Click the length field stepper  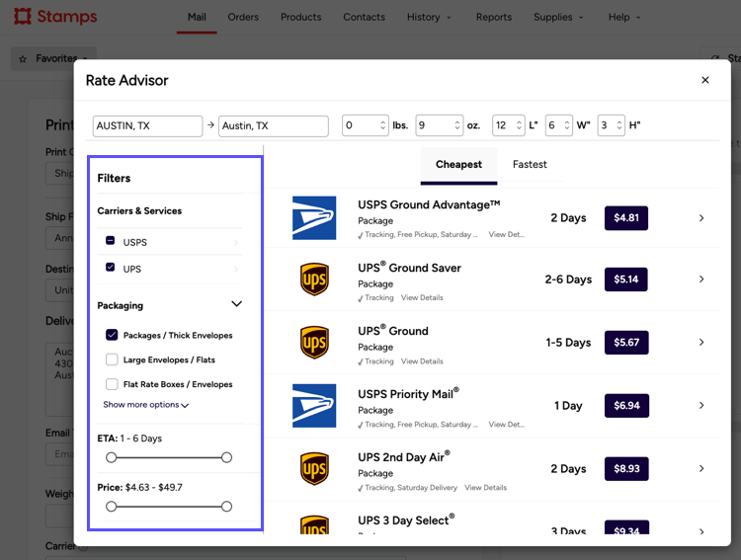pyautogui.click(x=519, y=125)
